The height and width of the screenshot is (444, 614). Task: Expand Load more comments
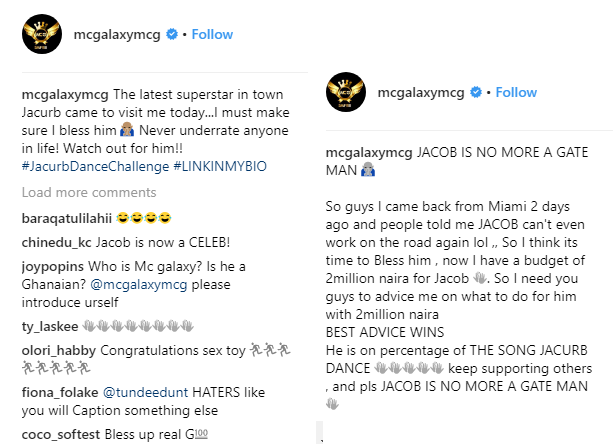point(88,192)
